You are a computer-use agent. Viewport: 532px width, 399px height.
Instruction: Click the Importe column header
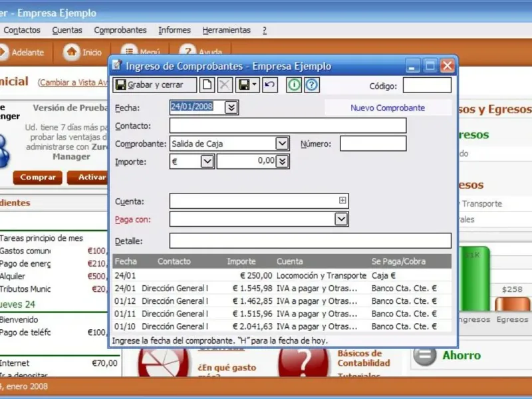(241, 261)
